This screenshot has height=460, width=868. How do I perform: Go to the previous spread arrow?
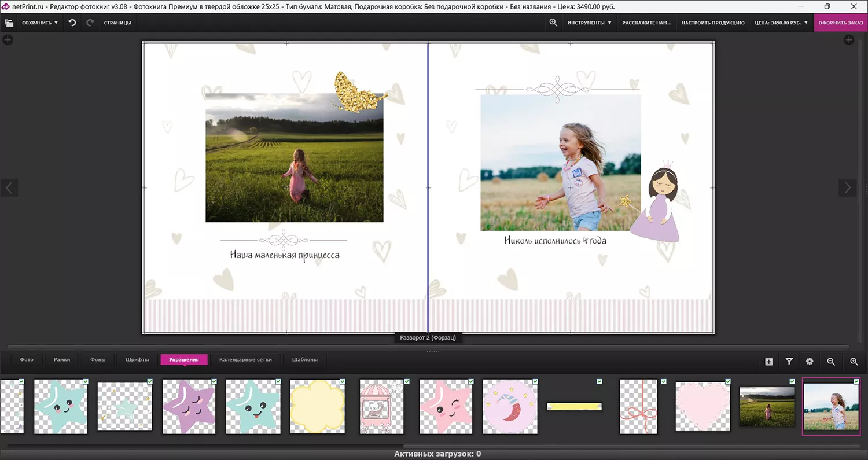[9, 187]
